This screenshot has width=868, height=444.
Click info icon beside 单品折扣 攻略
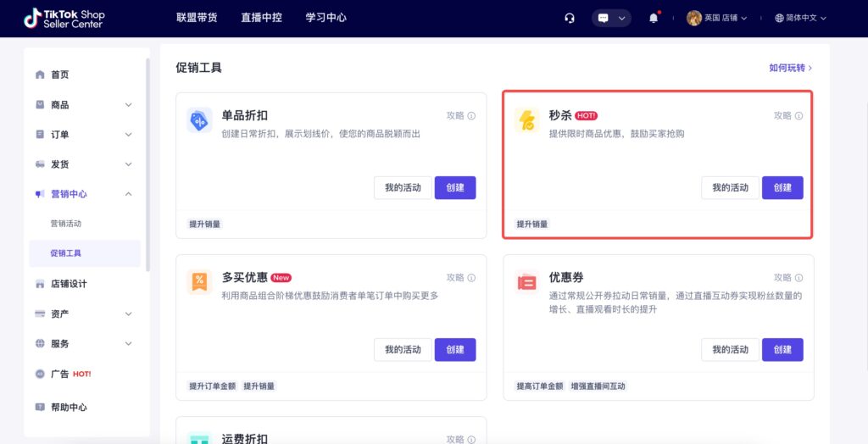(471, 116)
